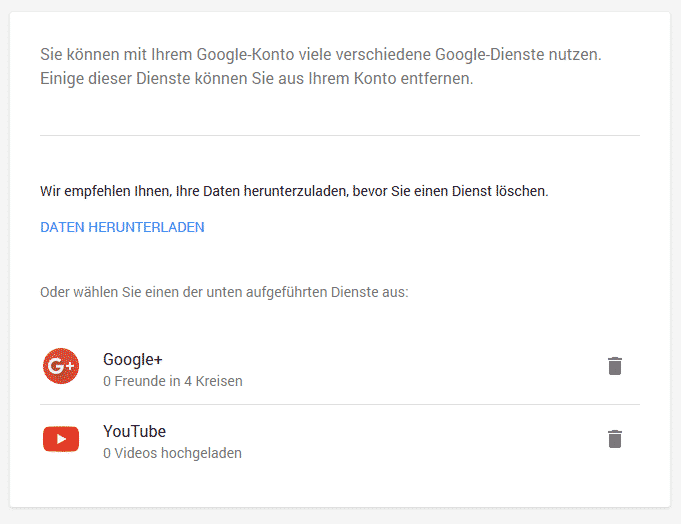Click the words "Google-Dienste nutzen" in the intro
The width and height of the screenshot is (681, 524).
pyautogui.click(x=518, y=55)
